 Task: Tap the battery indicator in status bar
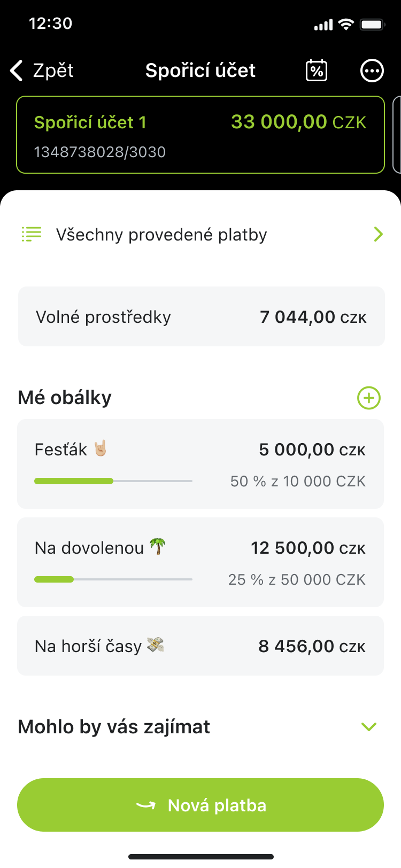click(372, 24)
